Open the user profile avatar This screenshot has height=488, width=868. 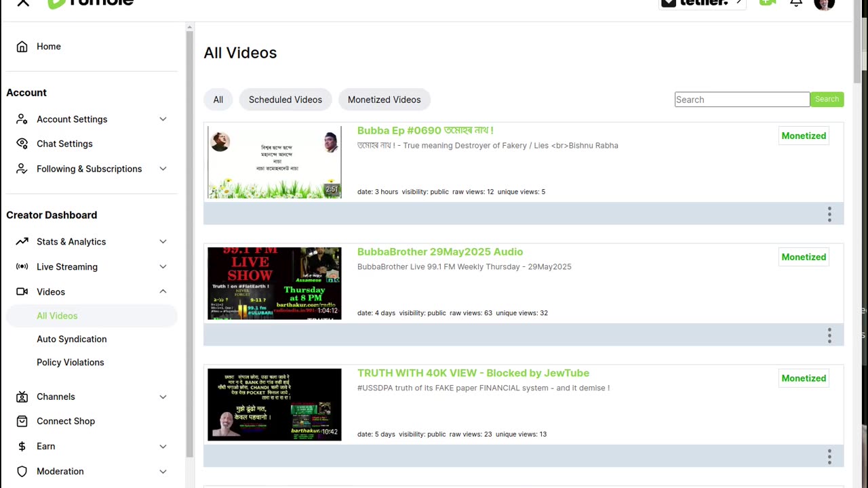click(x=825, y=4)
